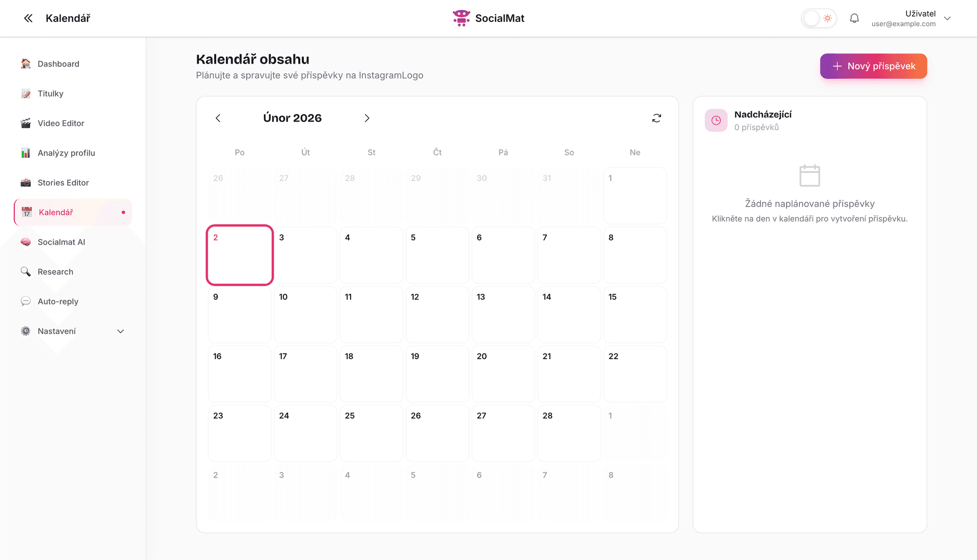Expand the Nastavení submenu chevron
The height and width of the screenshot is (560, 977).
(x=121, y=331)
